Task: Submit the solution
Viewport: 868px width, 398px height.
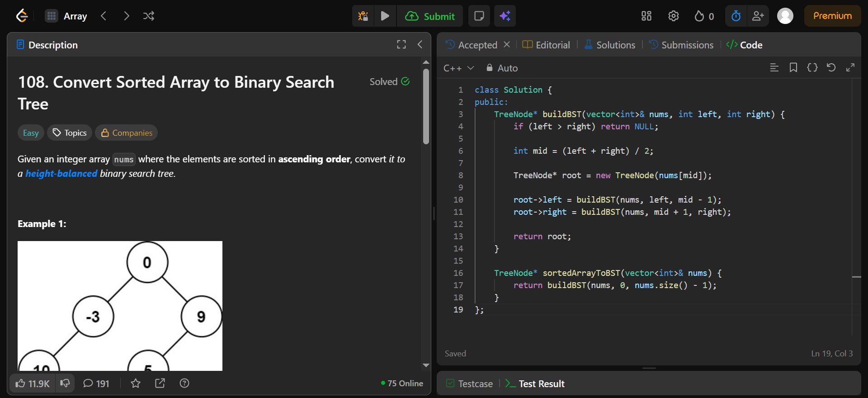Action: pos(430,16)
